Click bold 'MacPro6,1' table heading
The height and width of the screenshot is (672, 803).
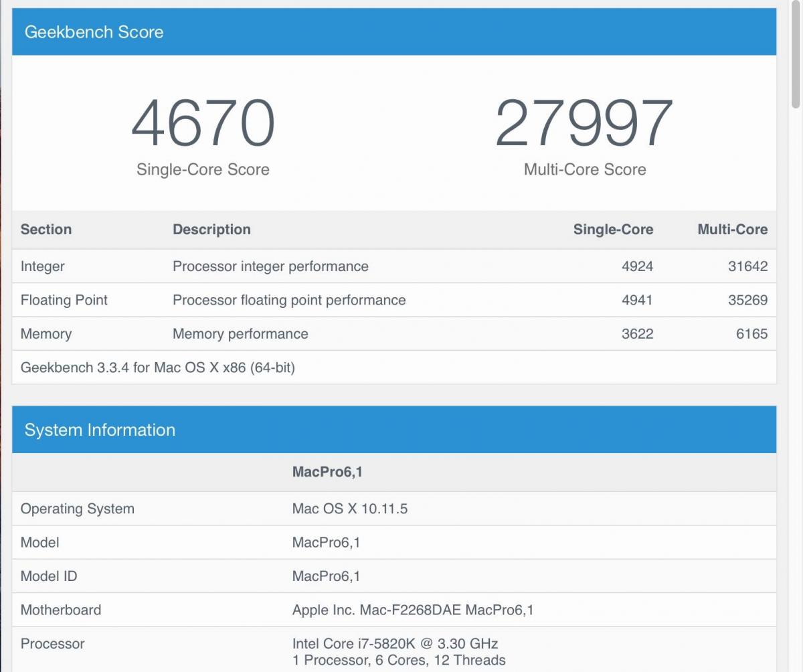click(x=327, y=472)
